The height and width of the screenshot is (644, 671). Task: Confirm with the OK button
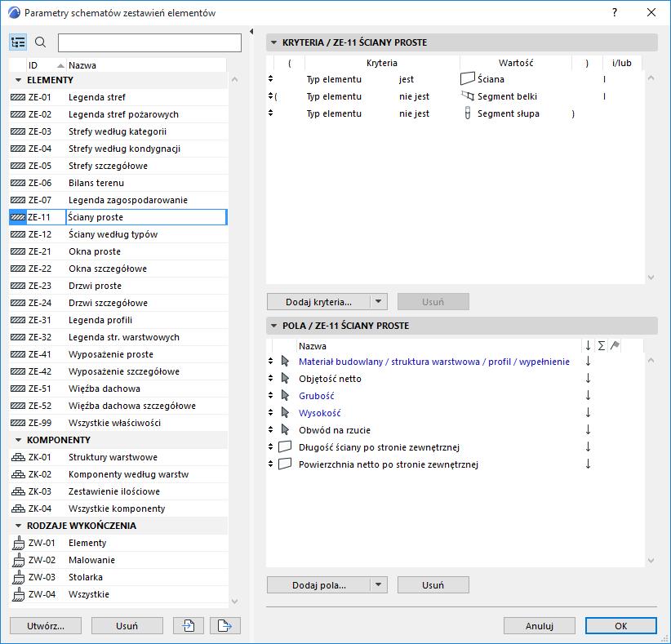tap(621, 626)
